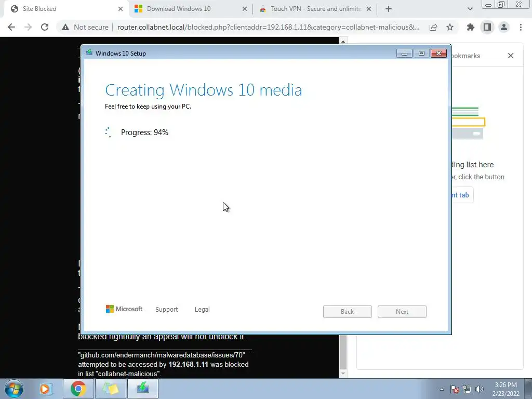Maximize the Windows 10 Setup window
This screenshot has width=532, height=399.
click(x=421, y=54)
